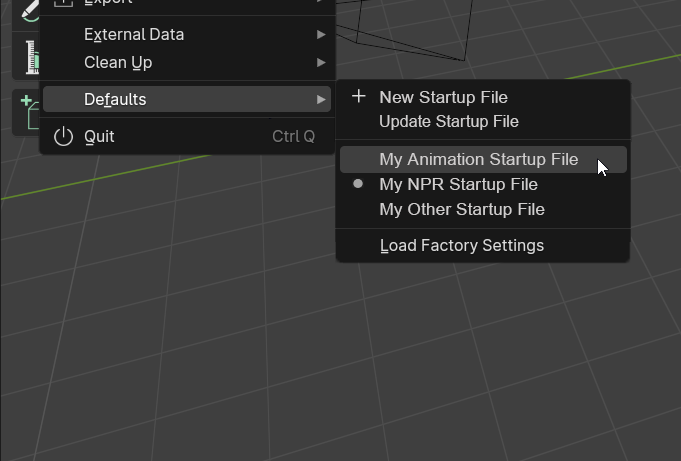Screen dimensions: 681x461
Task: Click the plus icon beside New Startup File
Action: (x=359, y=96)
